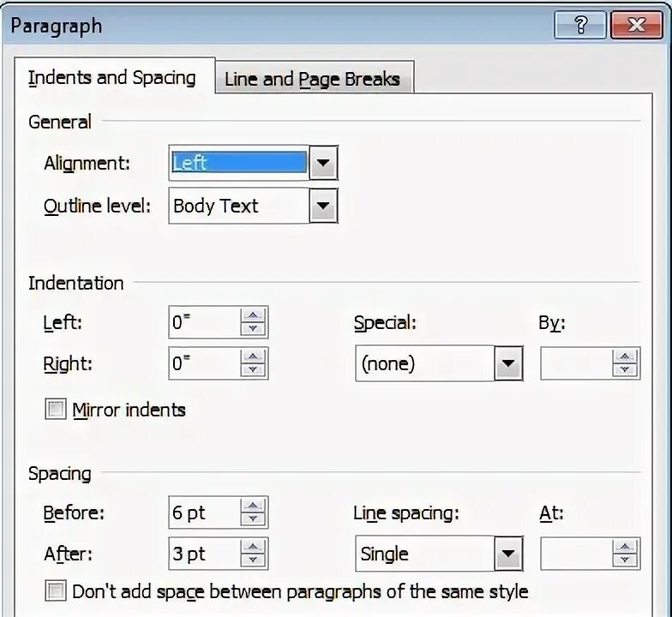This screenshot has height=617, width=672.
Task: Increase Right indentation using the up spinner
Action: 253,356
